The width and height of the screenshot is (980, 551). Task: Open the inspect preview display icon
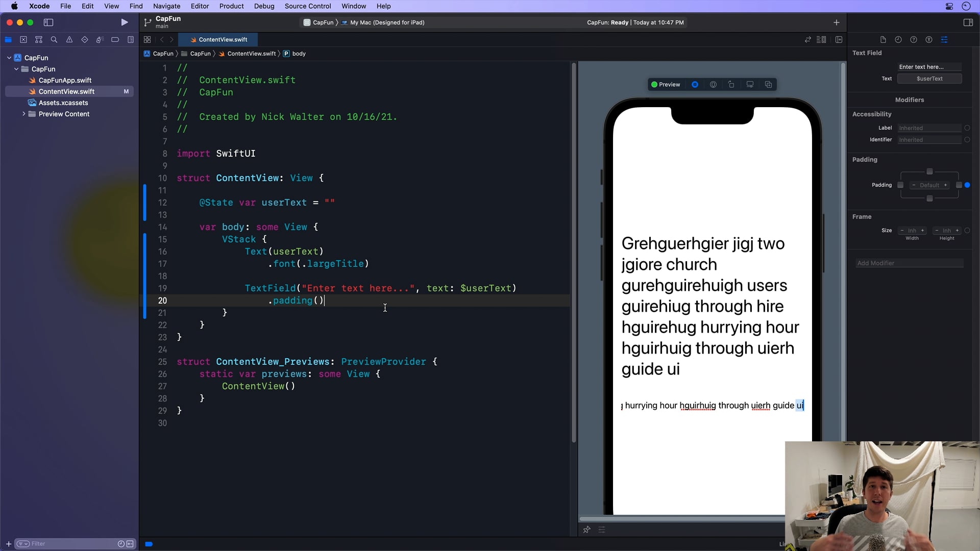[x=750, y=85]
